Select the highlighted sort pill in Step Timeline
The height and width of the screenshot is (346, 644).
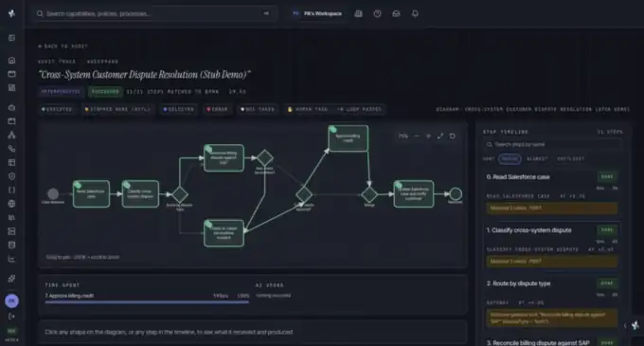(510, 159)
